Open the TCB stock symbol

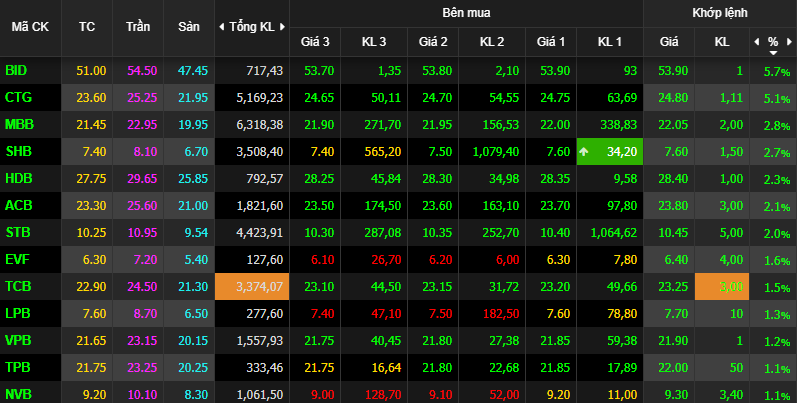coord(18,286)
